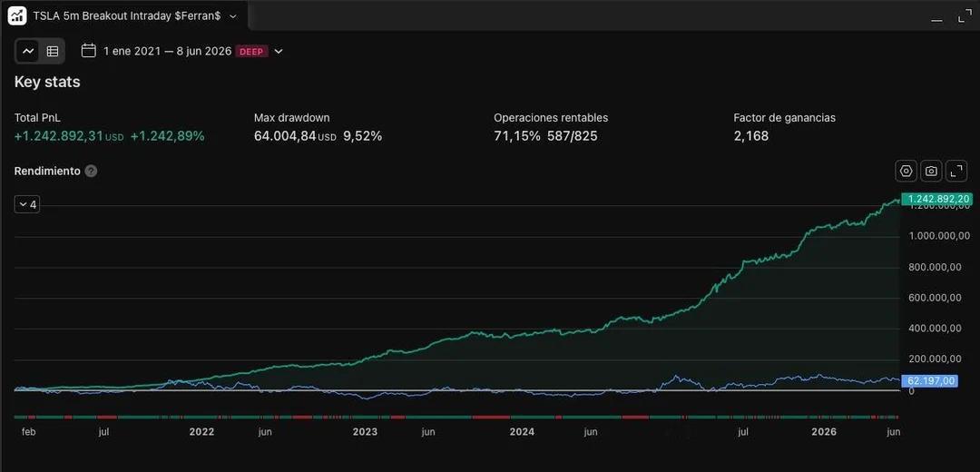Screen dimensions: 980x472
Task: Click the date range 1 ene 2021 — 8 jun 2026
Action: pos(168,51)
